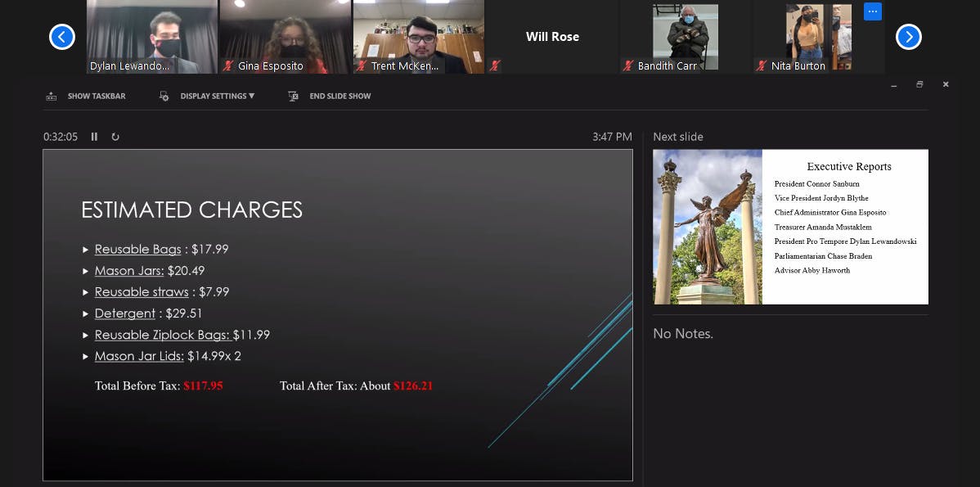Viewport: 980px width, 487px height.
Task: Go to previous participants page arrow
Action: click(62, 37)
